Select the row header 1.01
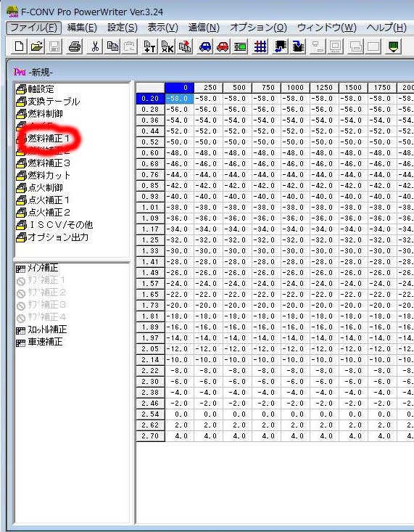414x532 pixels. (150, 208)
